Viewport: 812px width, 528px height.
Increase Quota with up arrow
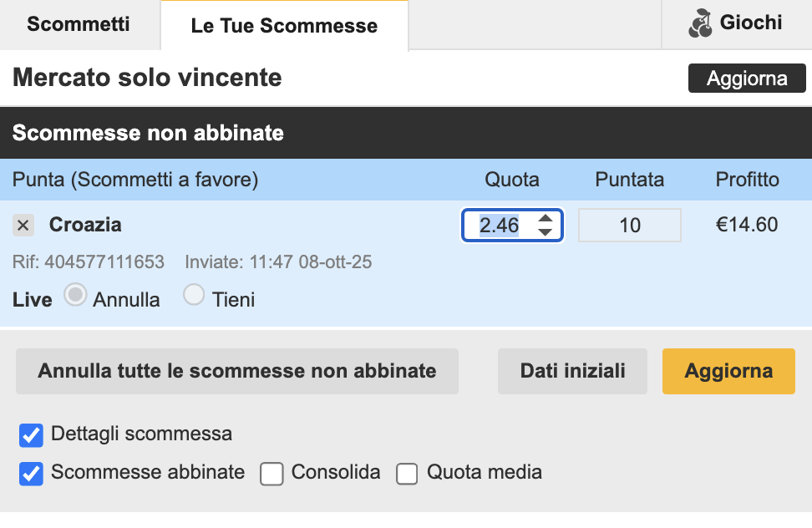coord(546,218)
